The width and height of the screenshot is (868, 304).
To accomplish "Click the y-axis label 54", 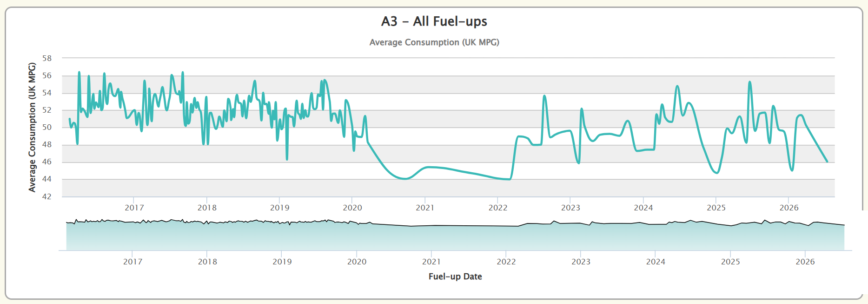I will [x=47, y=93].
